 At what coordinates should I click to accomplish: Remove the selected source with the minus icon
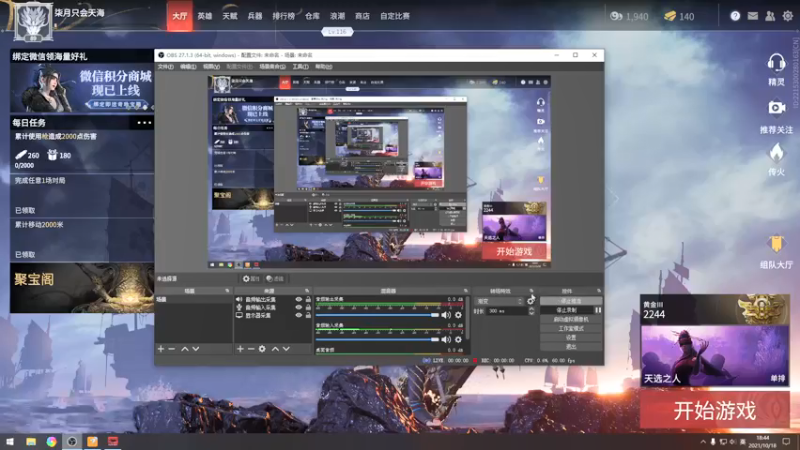pos(251,349)
